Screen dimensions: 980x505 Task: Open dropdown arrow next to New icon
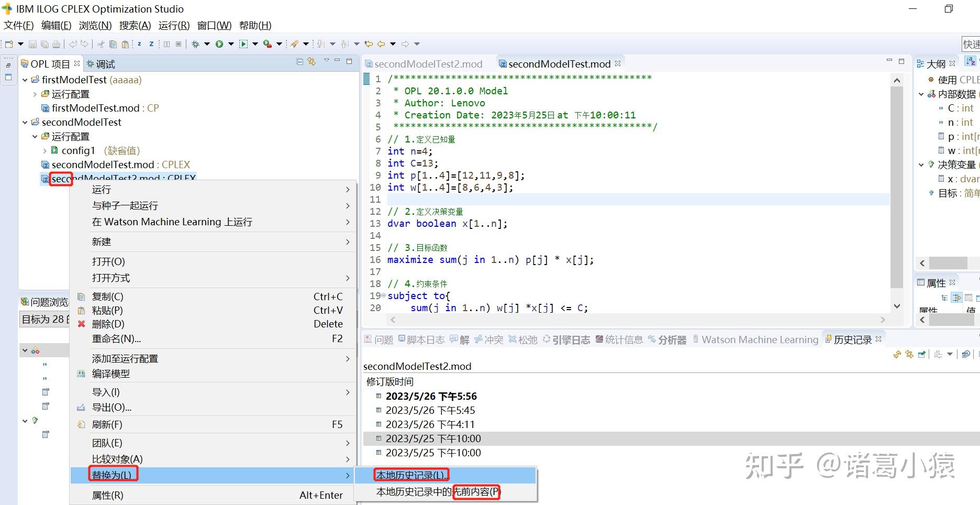point(21,44)
